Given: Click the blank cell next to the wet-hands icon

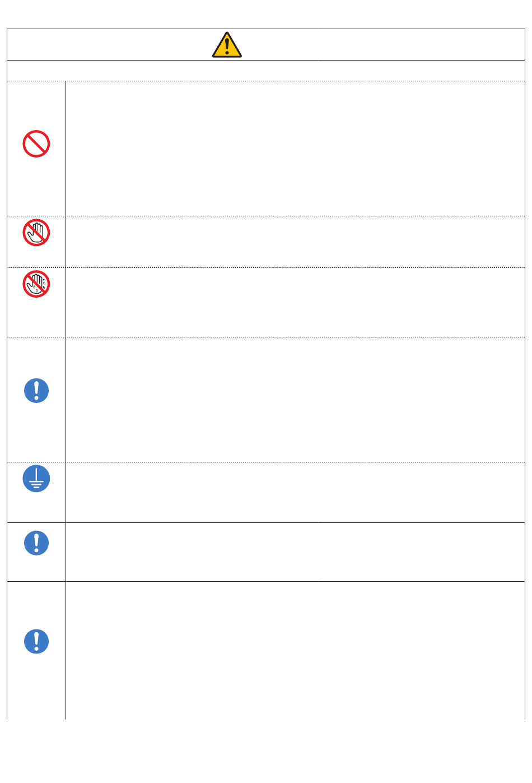Looking at the screenshot, I should tap(295, 302).
